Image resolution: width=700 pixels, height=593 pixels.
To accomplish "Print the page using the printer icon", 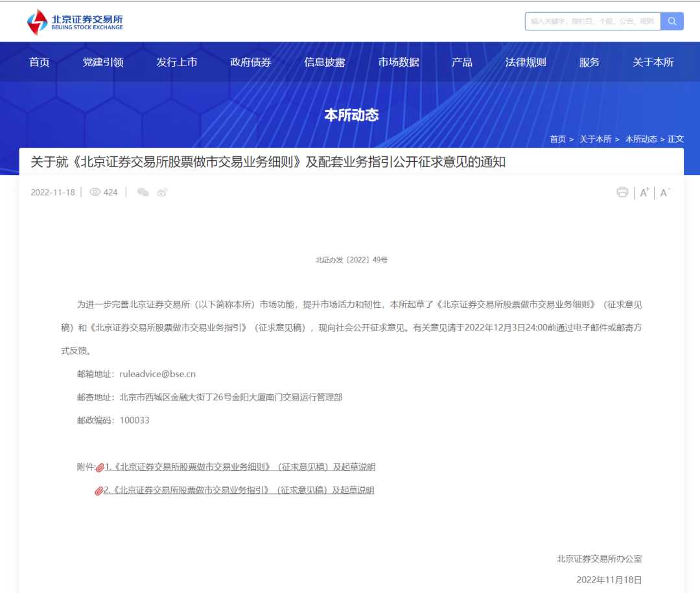I will pos(622,192).
